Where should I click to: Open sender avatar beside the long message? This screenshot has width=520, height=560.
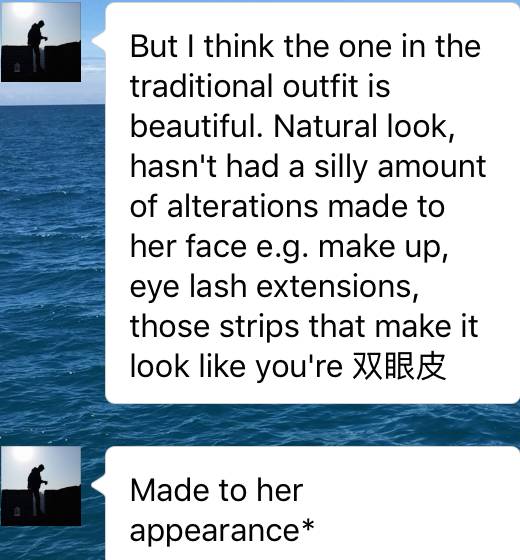(x=41, y=42)
